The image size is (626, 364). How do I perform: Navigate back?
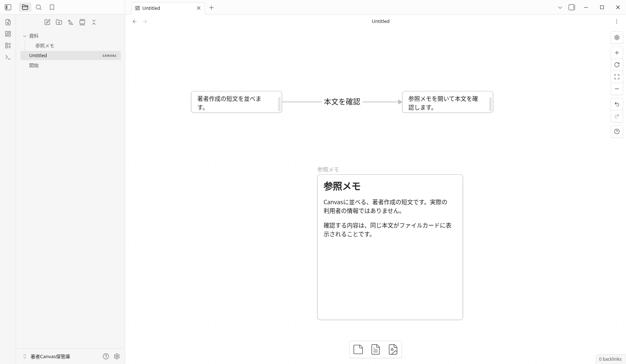[135, 21]
